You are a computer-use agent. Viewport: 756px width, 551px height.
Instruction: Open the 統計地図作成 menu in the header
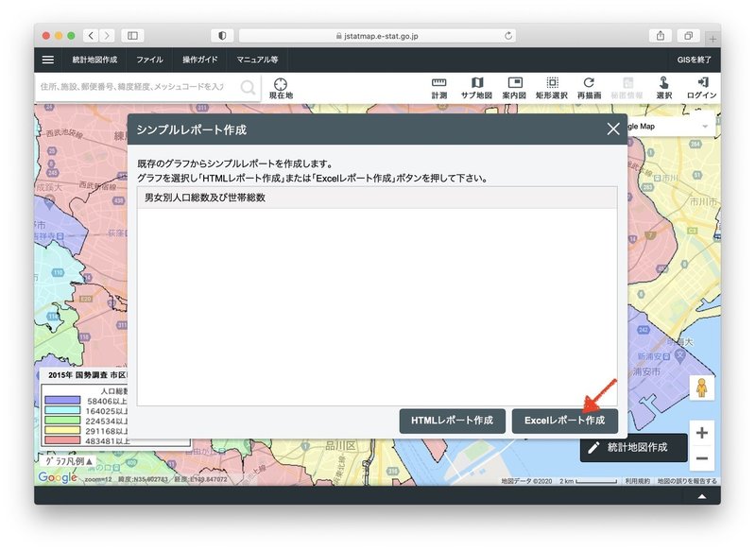click(x=94, y=60)
